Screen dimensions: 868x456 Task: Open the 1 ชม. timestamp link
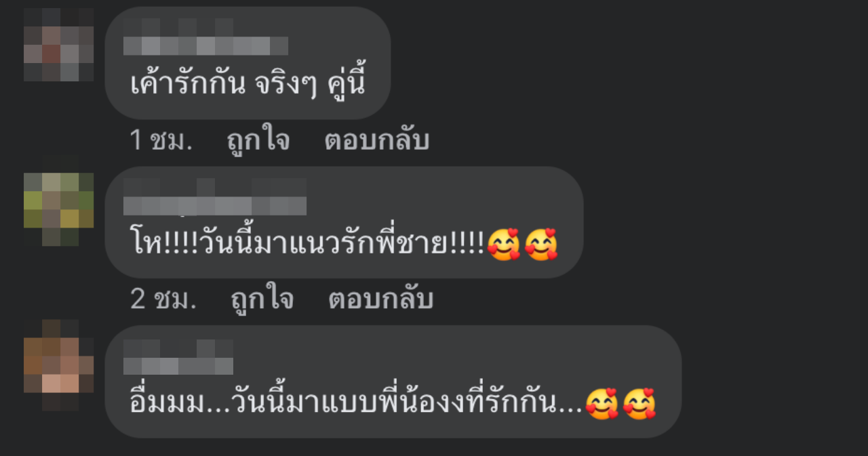161,141
